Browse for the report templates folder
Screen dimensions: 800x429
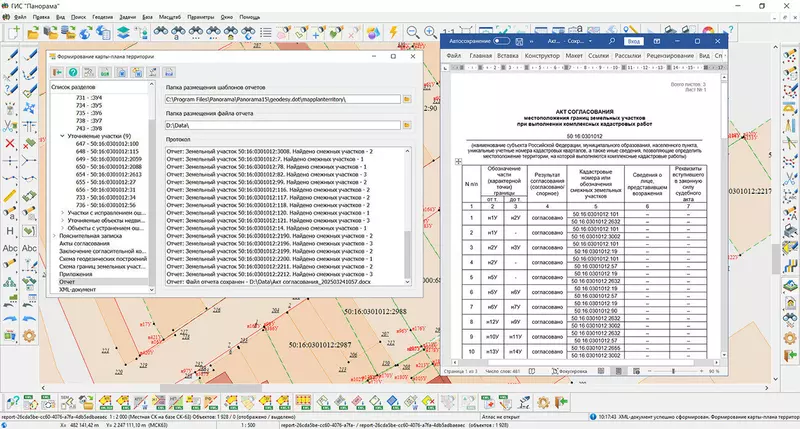pos(407,100)
